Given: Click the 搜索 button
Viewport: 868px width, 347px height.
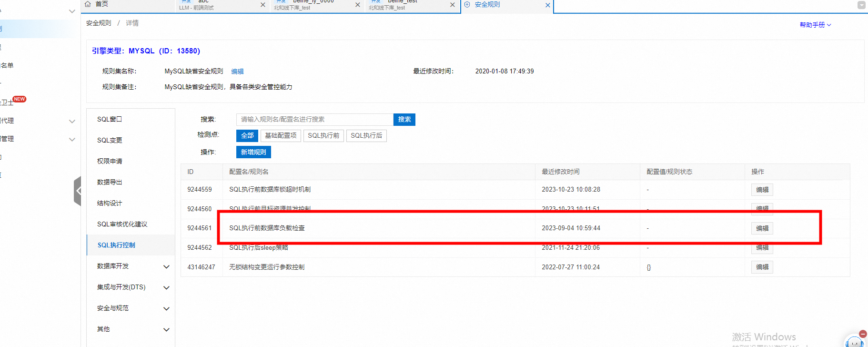Looking at the screenshot, I should click(404, 120).
